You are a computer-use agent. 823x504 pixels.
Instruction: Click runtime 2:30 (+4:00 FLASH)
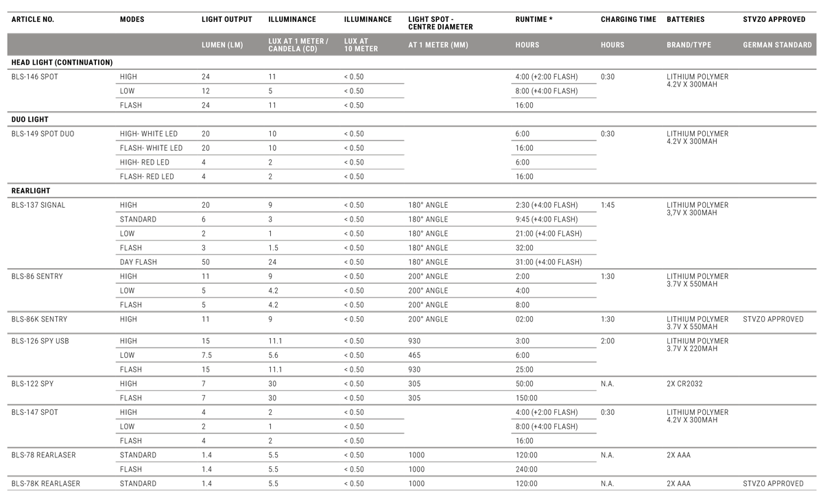tap(547, 205)
